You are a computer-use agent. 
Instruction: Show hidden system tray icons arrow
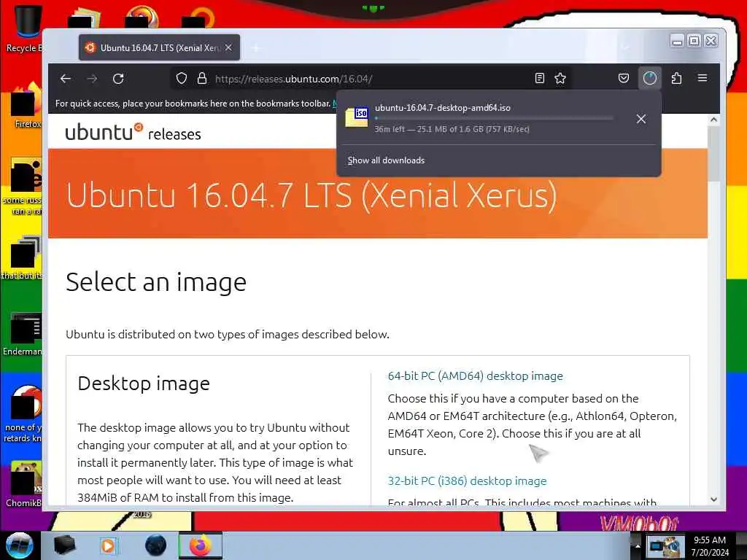[x=638, y=545]
